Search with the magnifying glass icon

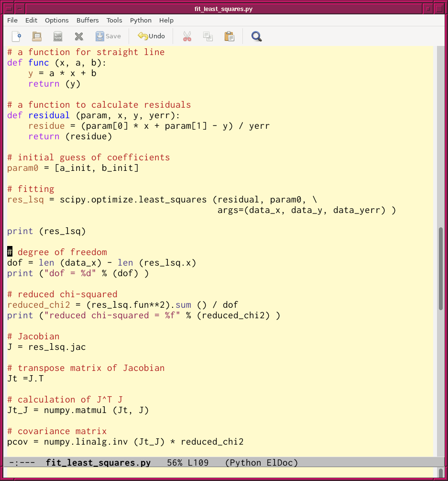pyautogui.click(x=256, y=36)
